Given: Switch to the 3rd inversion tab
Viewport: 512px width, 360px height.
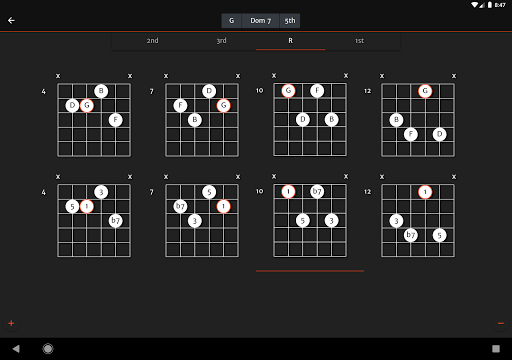Looking at the screenshot, I should pyautogui.click(x=221, y=41).
